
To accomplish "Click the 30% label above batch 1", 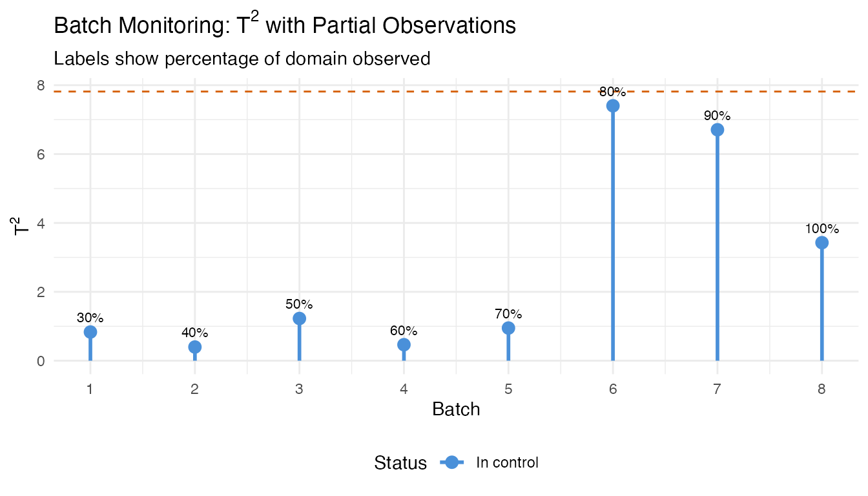I will [x=90, y=318].
